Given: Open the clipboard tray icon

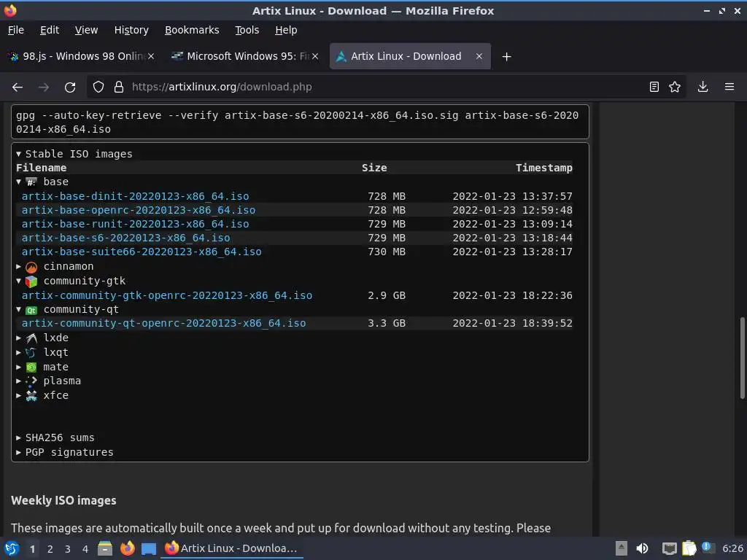Looking at the screenshot, I should [x=689, y=548].
